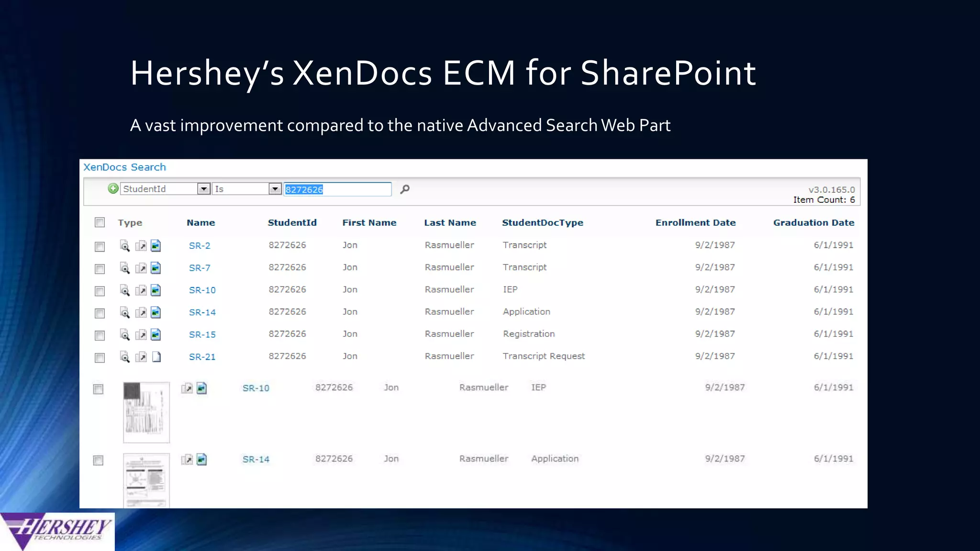Check the box for row SR-15
The height and width of the screenshot is (551, 980).
100,335
